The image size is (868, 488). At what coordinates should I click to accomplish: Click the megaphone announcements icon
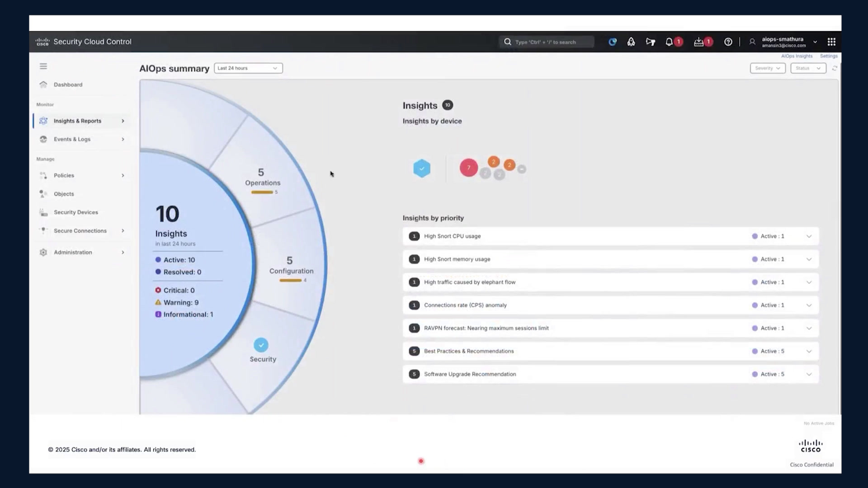651,42
